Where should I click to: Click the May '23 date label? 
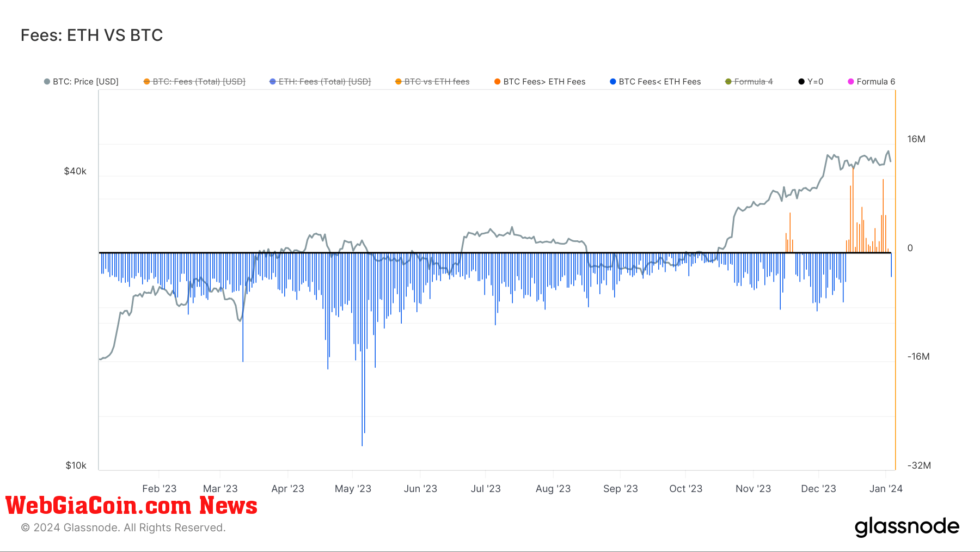pyautogui.click(x=353, y=489)
